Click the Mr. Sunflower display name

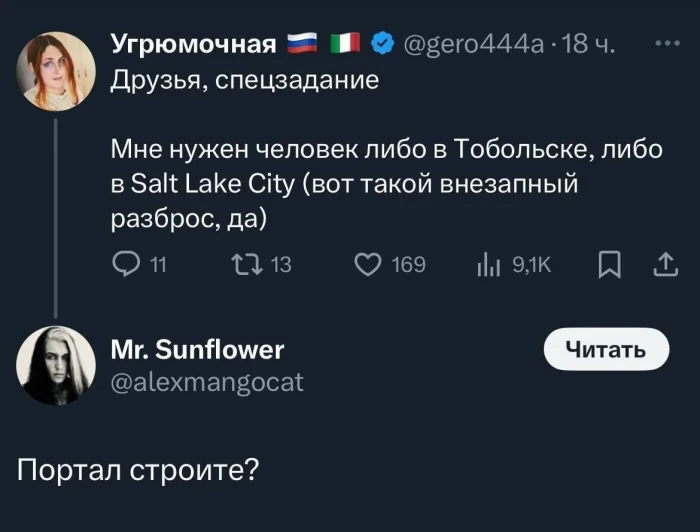(197, 349)
